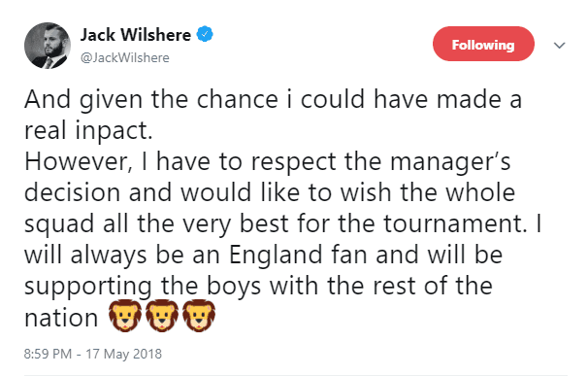The height and width of the screenshot is (376, 588).
Task: Click the word 'squad' in the tweet
Action: pyautogui.click(x=59, y=224)
